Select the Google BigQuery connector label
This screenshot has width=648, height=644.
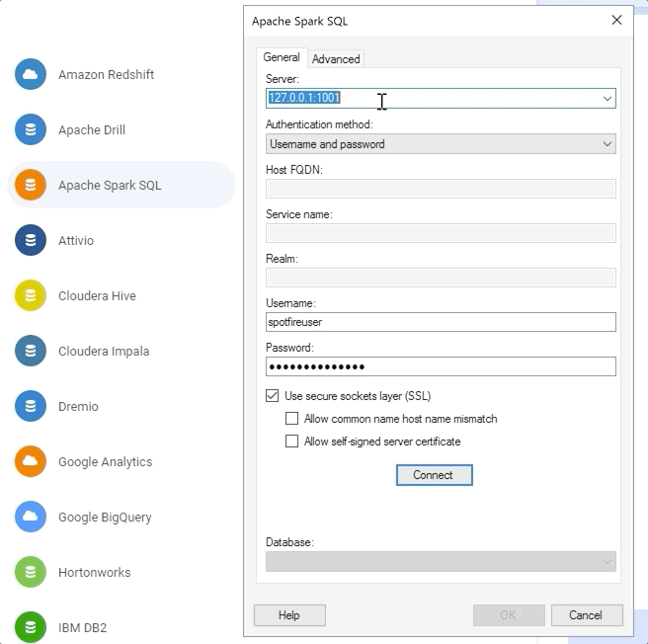point(105,518)
